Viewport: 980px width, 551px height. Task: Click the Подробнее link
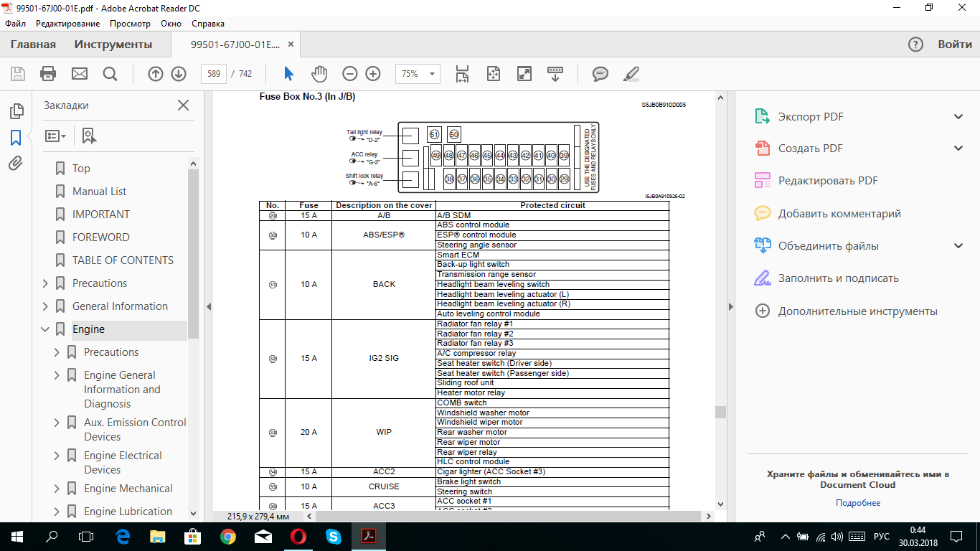[857, 503]
